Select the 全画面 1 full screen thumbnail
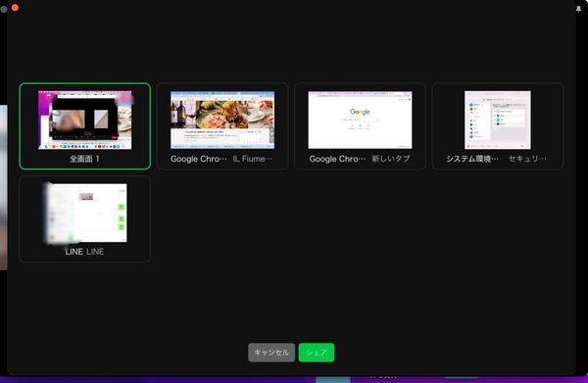This screenshot has width=588, height=383. [85, 126]
